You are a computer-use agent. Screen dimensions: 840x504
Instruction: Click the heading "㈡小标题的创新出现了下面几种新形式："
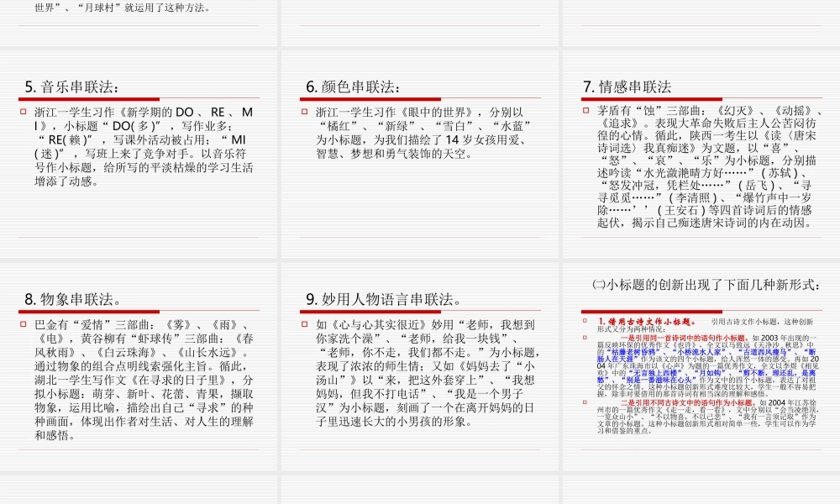pos(706,285)
